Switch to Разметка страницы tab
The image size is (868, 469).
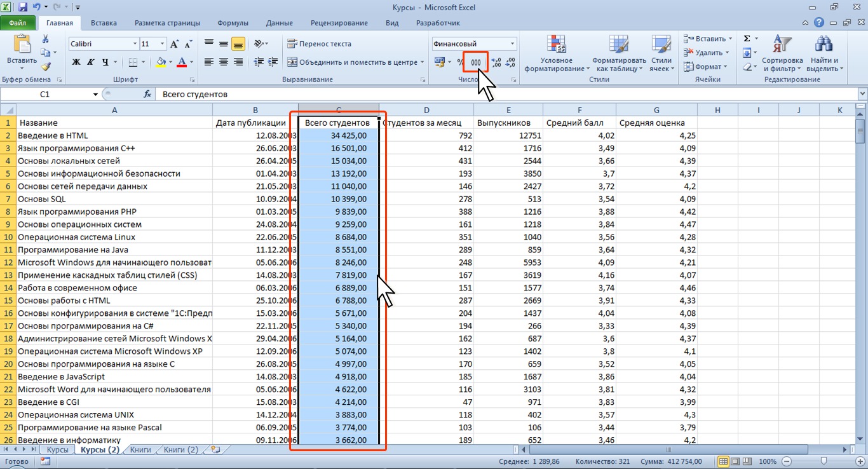[168, 23]
